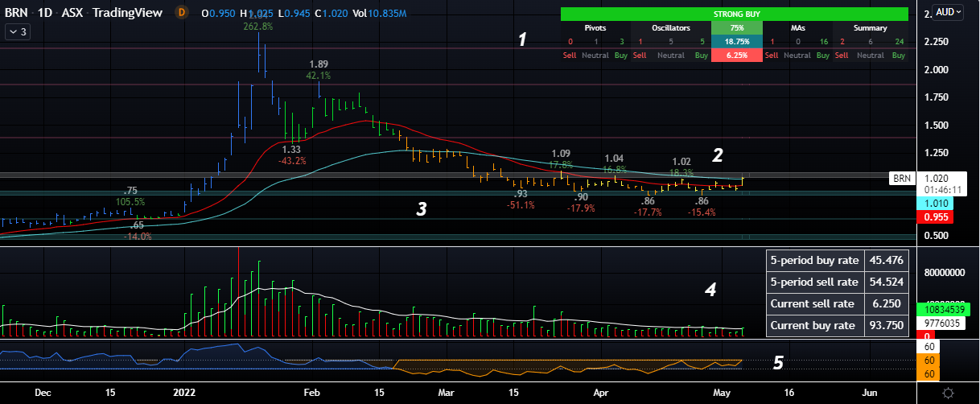Click the orange D data-delay badge
This screenshot has height=404, width=980.
pos(181,13)
